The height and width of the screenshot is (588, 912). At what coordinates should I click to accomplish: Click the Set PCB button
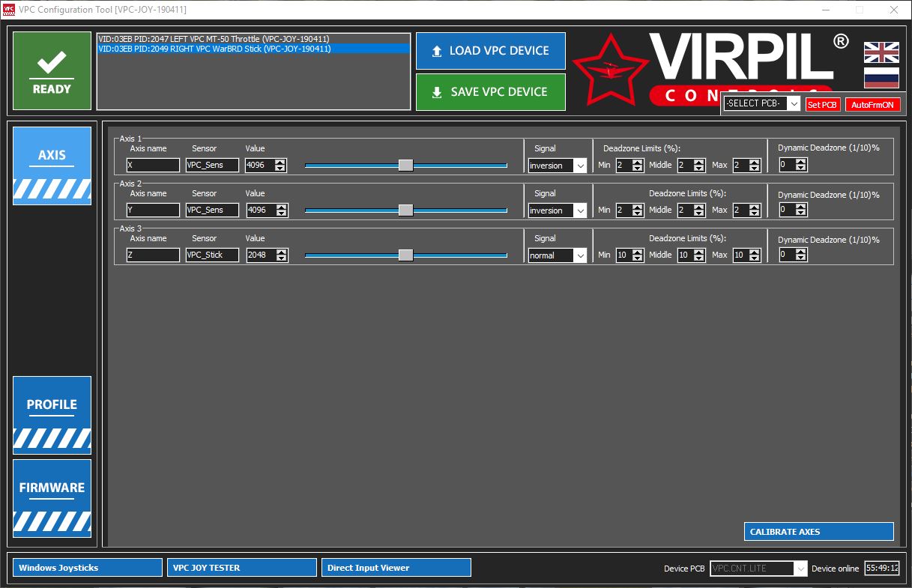823,105
